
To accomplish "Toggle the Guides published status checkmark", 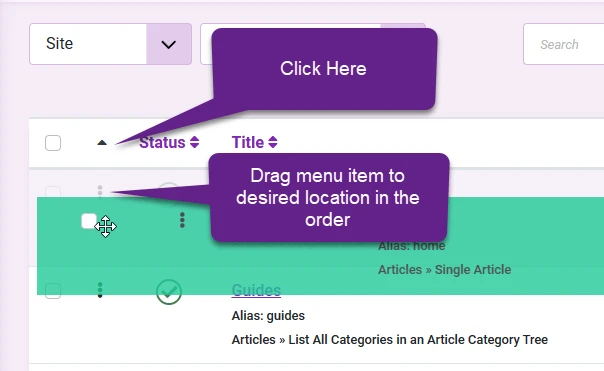I will 169,292.
